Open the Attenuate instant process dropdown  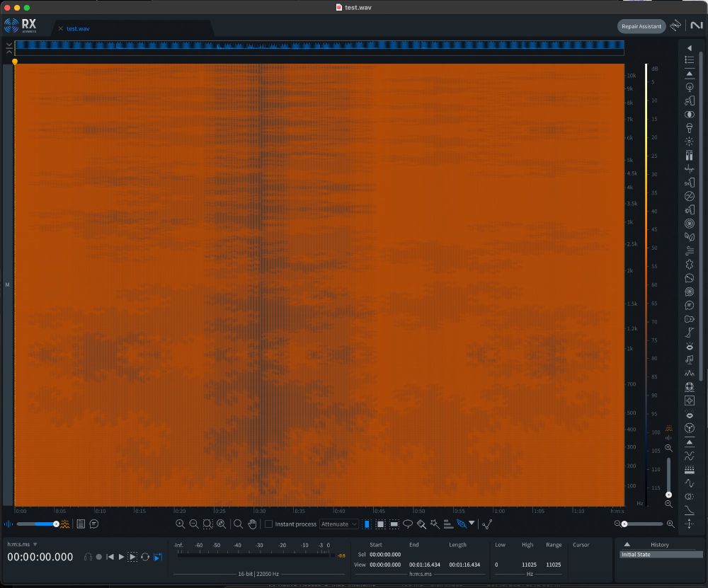[338, 524]
